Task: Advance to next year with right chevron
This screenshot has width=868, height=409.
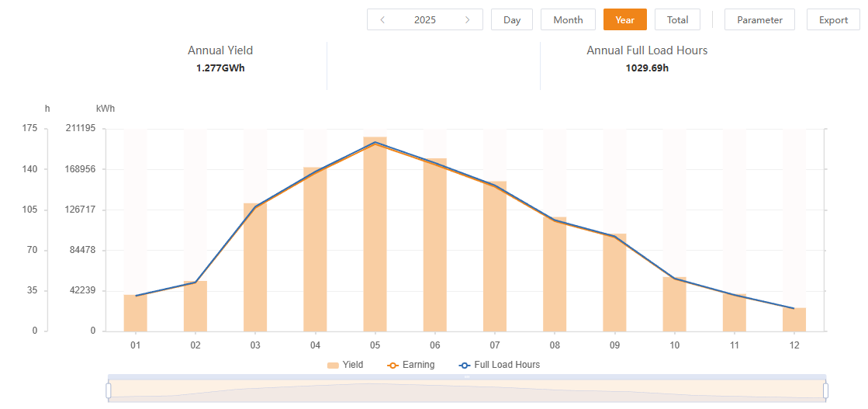Action: pos(467,20)
